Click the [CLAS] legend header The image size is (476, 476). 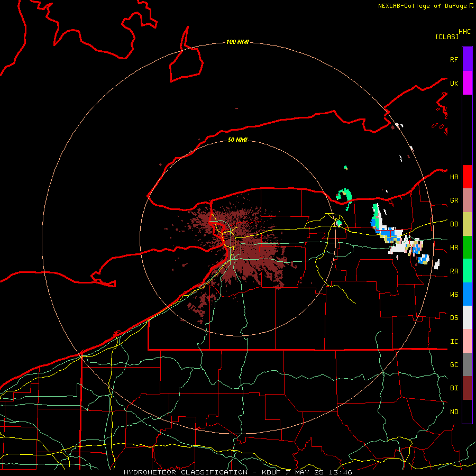(x=447, y=37)
